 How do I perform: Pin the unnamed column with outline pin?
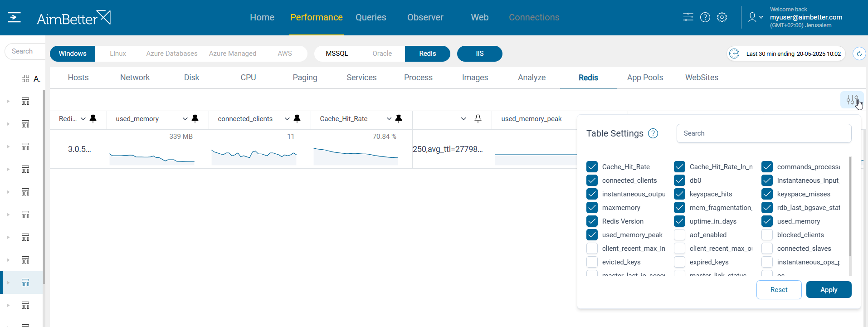(x=478, y=119)
